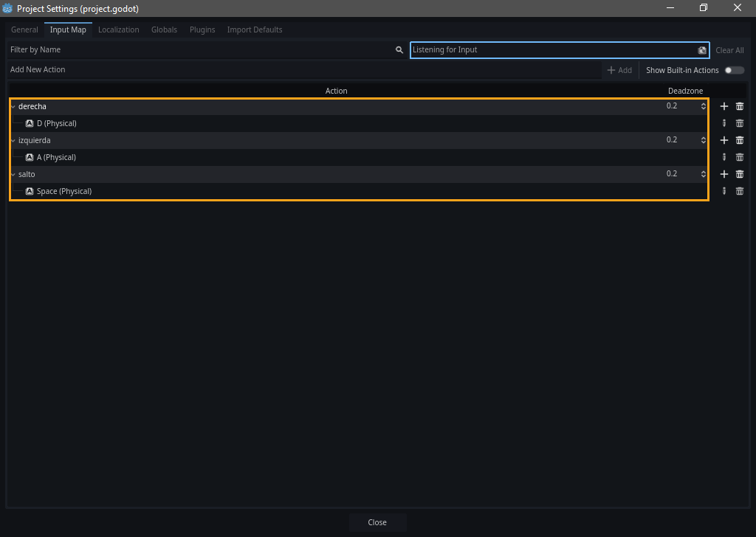The image size is (756, 537).
Task: Collapse the derecha action tree item
Action: 13,106
